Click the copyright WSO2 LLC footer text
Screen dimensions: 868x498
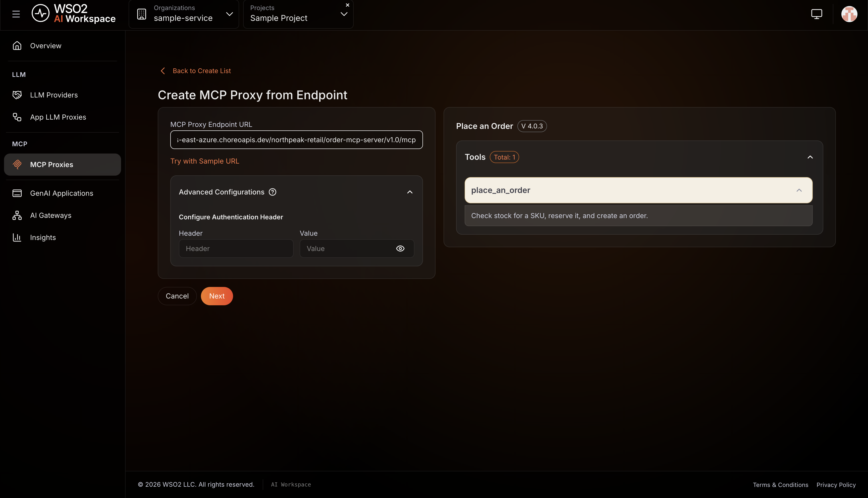point(196,484)
